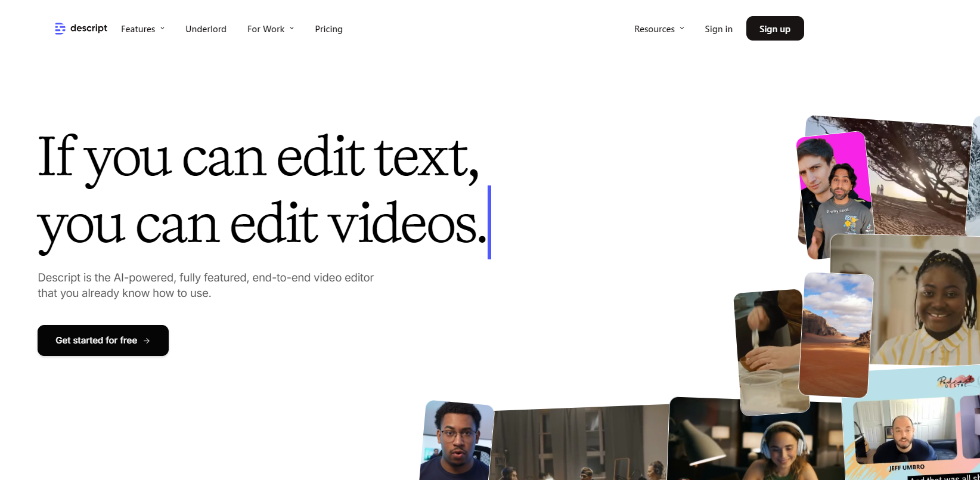
Task: Click the chevron icon beside For Work
Action: [x=291, y=28]
